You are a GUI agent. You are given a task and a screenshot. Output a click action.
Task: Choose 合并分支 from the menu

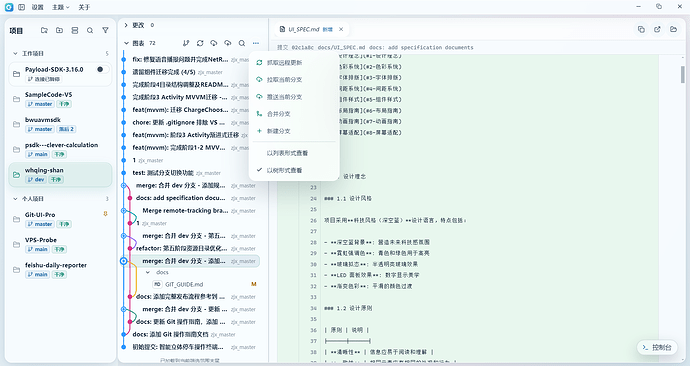point(294,114)
